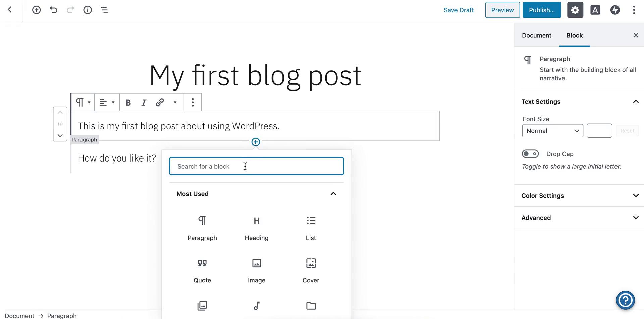Insert an Image block
Viewport: 644px width, 319px height.
[256, 270]
